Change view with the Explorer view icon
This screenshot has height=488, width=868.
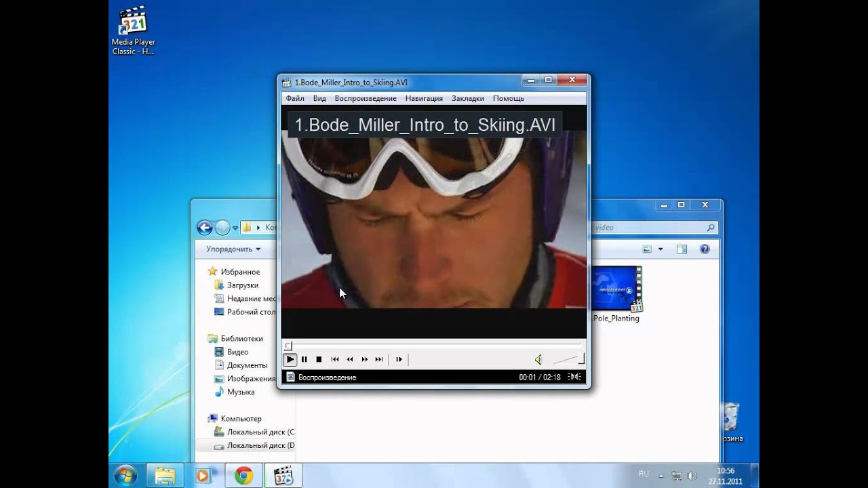click(x=647, y=249)
